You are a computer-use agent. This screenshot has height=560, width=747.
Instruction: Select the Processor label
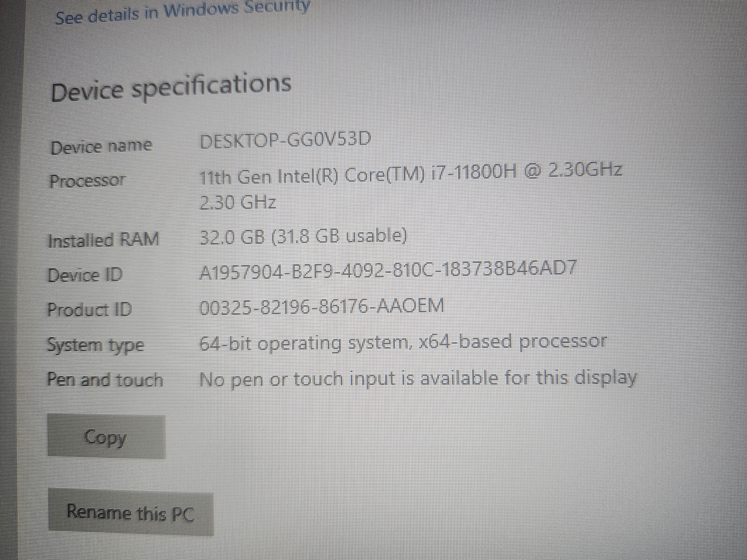tap(88, 181)
